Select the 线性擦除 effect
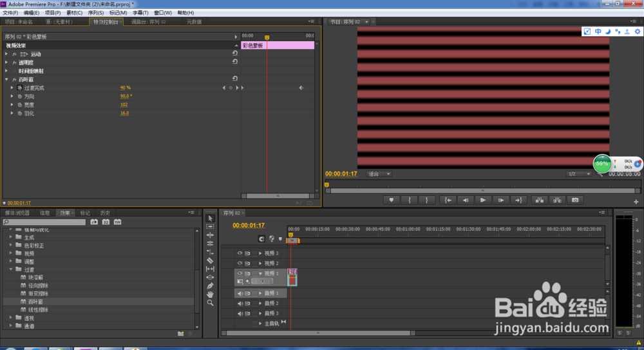 [38, 309]
